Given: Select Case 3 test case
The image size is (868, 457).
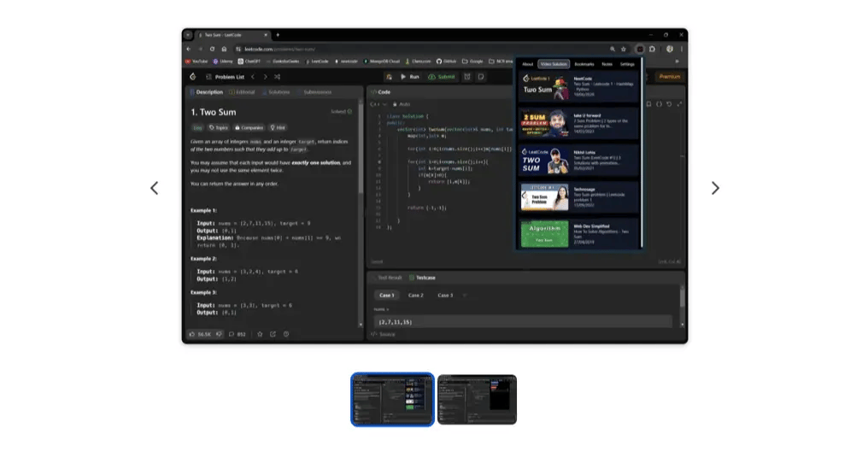Looking at the screenshot, I should 445,296.
